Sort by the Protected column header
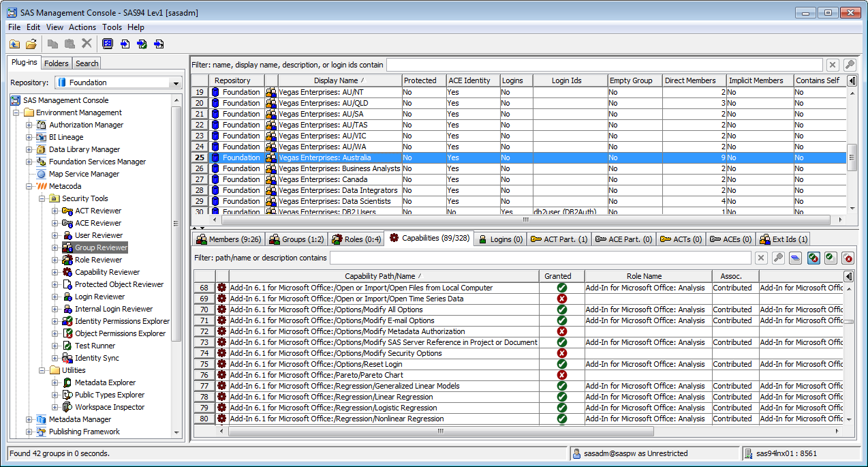The width and height of the screenshot is (868, 467). coord(424,80)
